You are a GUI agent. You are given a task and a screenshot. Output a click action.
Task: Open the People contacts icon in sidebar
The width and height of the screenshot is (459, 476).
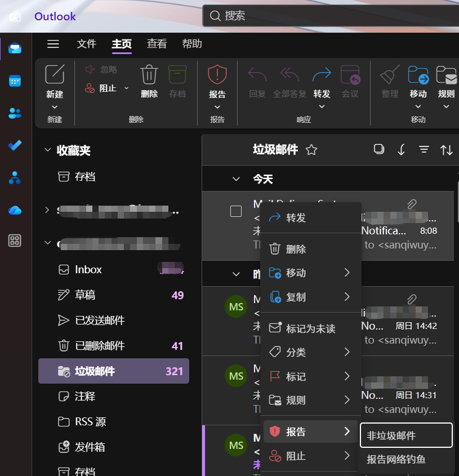pos(15,113)
